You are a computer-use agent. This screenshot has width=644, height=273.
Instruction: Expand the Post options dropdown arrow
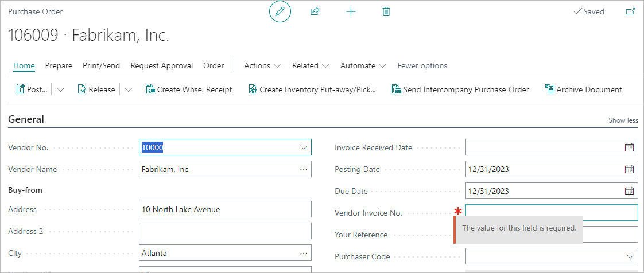[x=60, y=89]
